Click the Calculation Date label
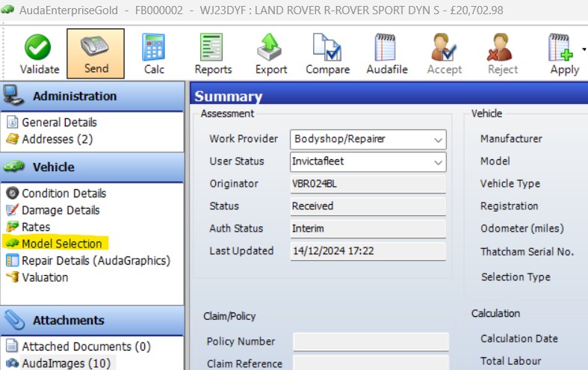The image size is (588, 370). tap(519, 339)
